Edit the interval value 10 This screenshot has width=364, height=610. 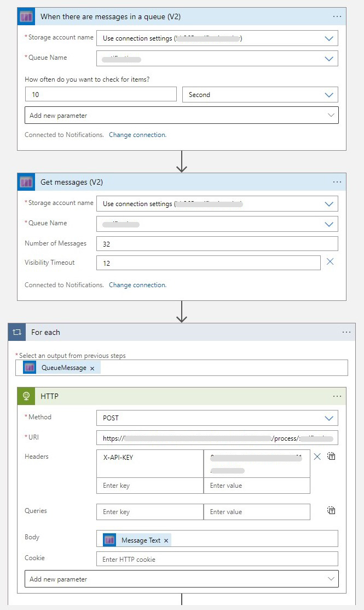pos(101,94)
